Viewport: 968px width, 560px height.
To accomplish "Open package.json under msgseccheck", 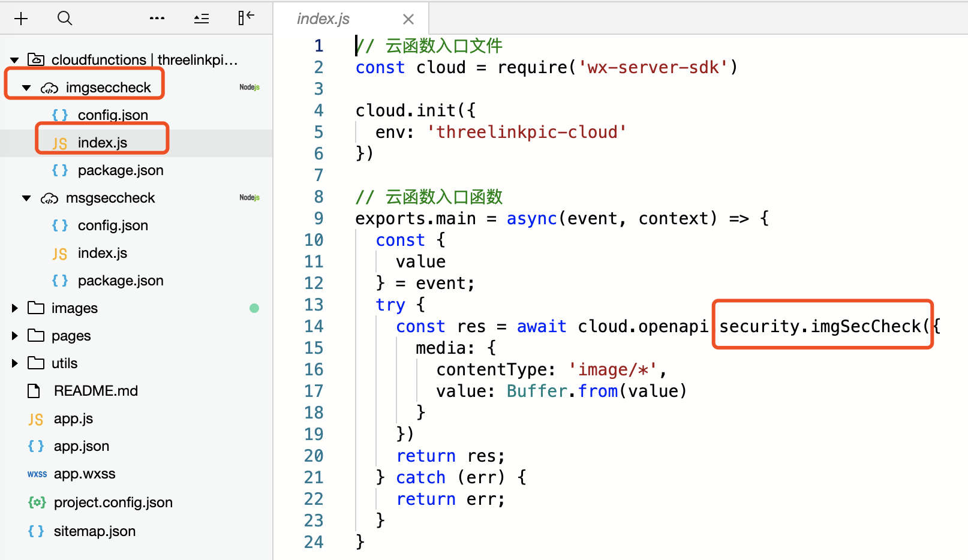I will pyautogui.click(x=121, y=281).
